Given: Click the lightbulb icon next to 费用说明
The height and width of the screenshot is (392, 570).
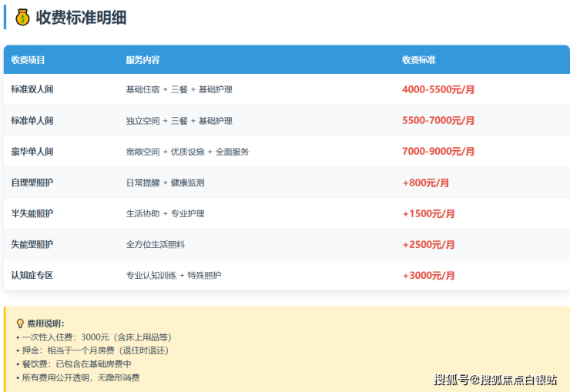Looking at the screenshot, I should [20, 323].
